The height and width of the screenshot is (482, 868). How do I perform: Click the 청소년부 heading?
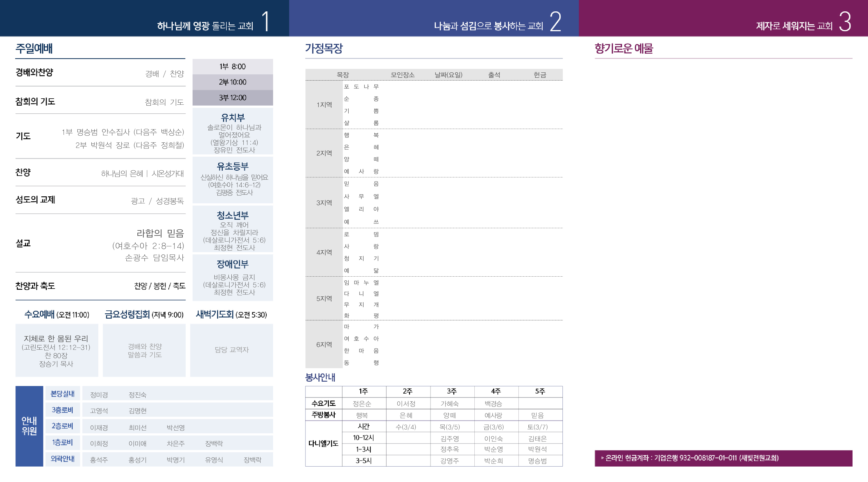(x=233, y=215)
